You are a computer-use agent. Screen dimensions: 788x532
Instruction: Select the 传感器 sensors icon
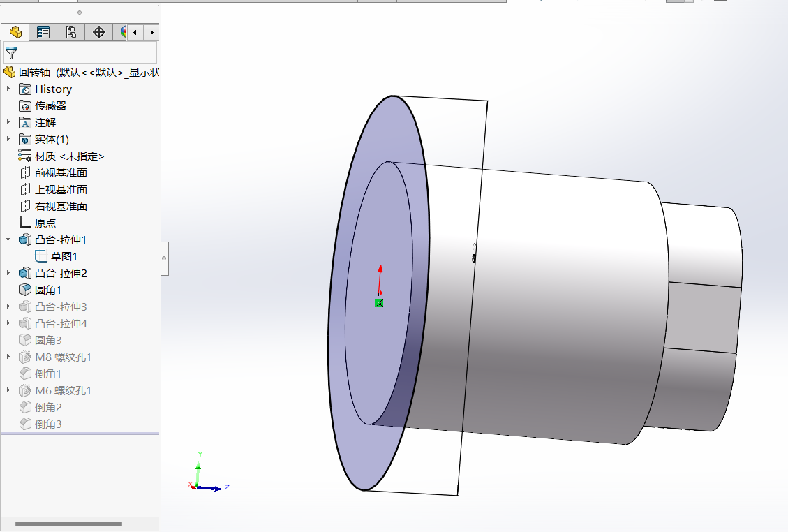click(24, 106)
